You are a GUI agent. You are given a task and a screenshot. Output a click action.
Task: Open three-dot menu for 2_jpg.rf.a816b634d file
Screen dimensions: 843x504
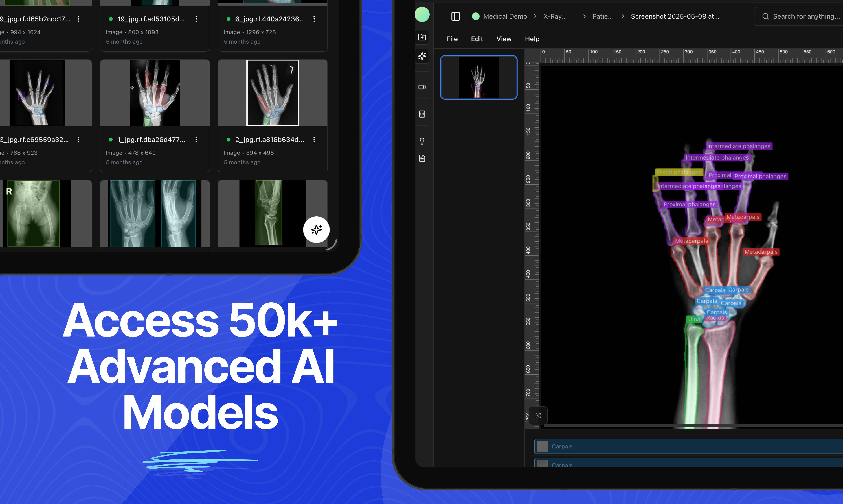tap(314, 140)
